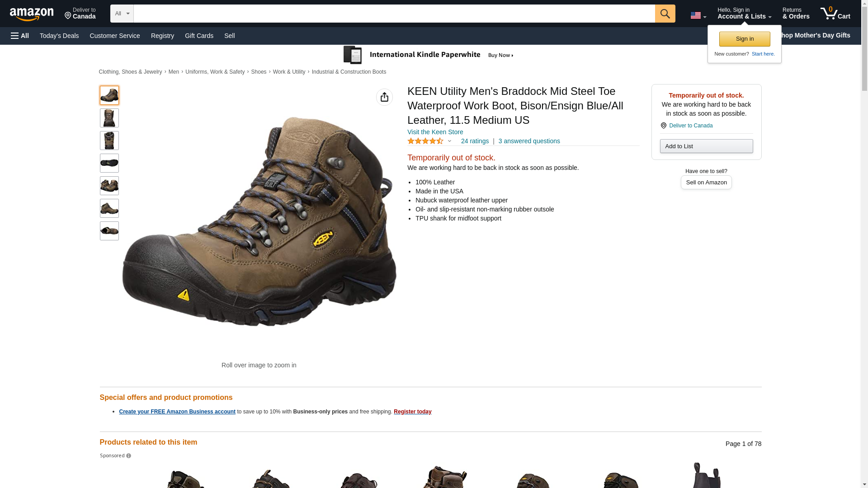
Task: Click the share icon above product image
Action: click(384, 97)
